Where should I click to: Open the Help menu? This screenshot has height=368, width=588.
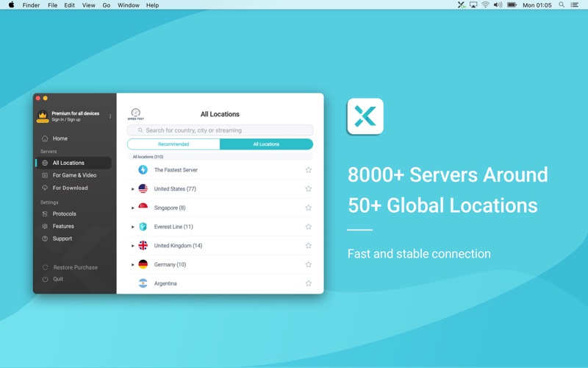[x=152, y=5]
